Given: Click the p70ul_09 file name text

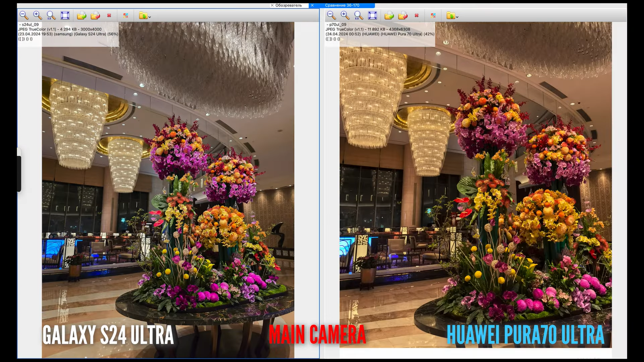Looking at the screenshot, I should [x=338, y=25].
